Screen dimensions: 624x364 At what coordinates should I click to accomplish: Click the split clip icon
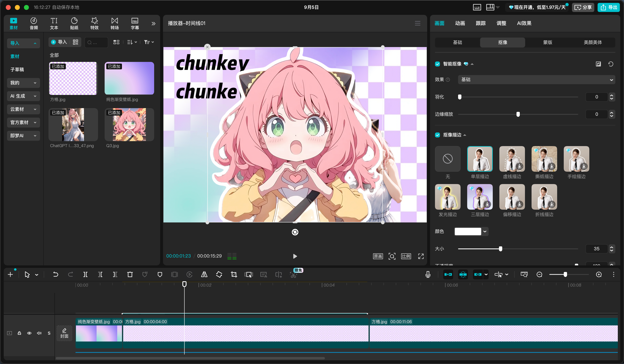85,274
